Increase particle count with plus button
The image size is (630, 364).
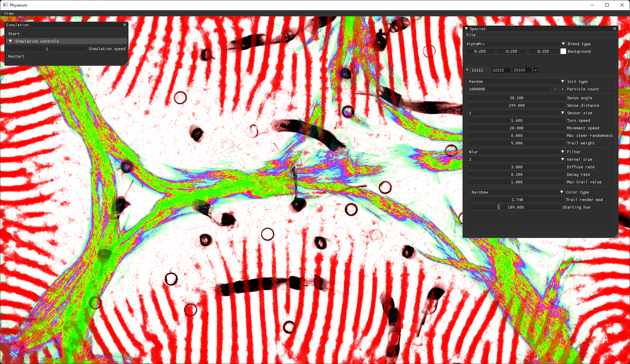(x=562, y=89)
